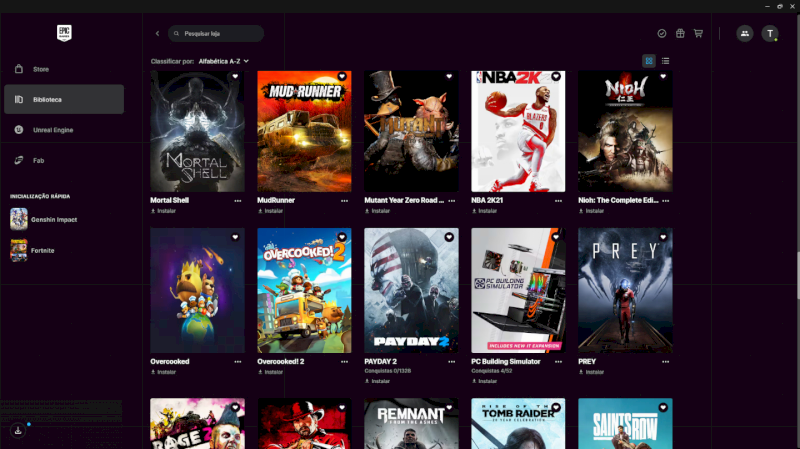This screenshot has height=449, width=800.
Task: Toggle favorite heart on NBA 2K21
Action: (x=556, y=77)
